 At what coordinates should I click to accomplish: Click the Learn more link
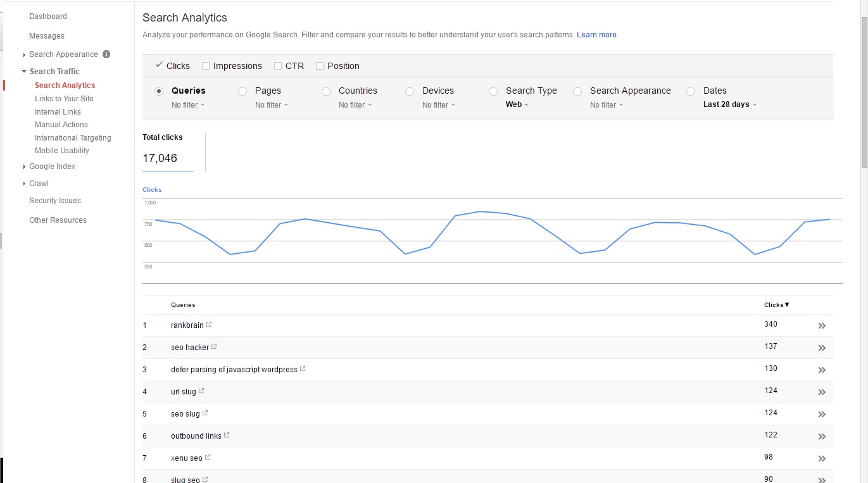(597, 35)
